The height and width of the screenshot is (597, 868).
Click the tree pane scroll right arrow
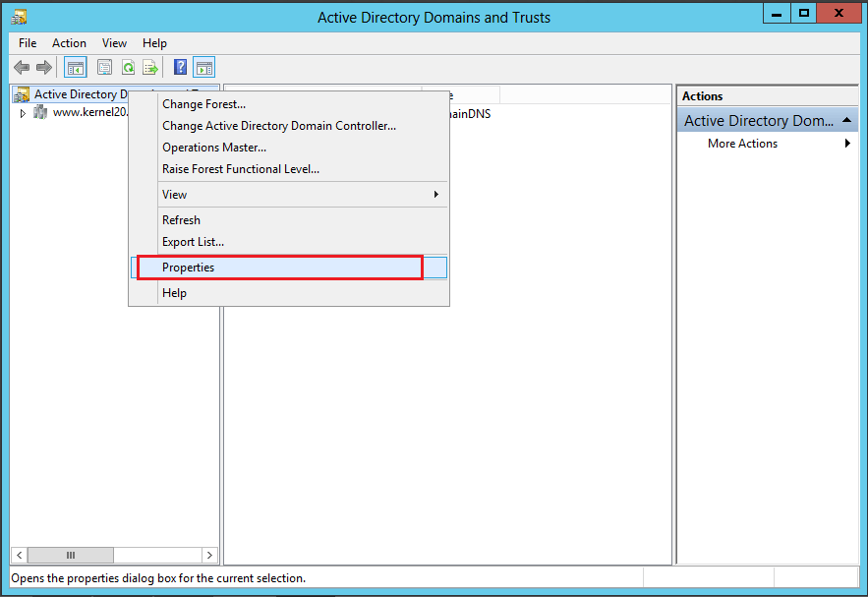[209, 555]
